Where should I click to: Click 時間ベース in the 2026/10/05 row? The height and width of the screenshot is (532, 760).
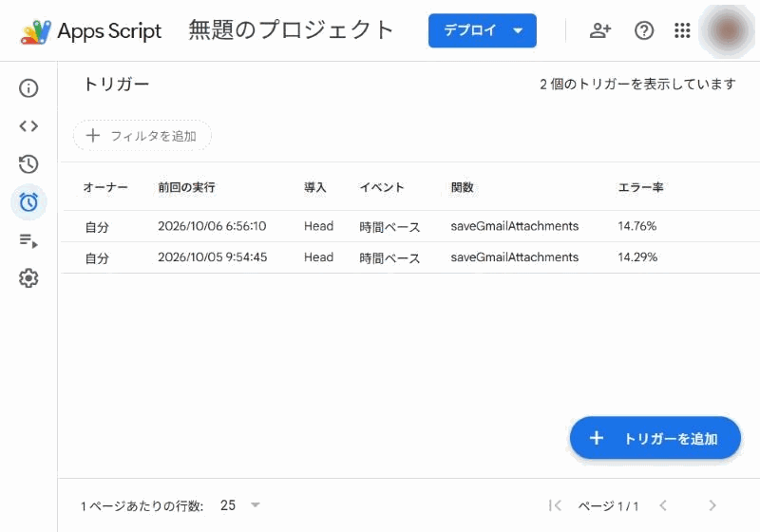389,257
